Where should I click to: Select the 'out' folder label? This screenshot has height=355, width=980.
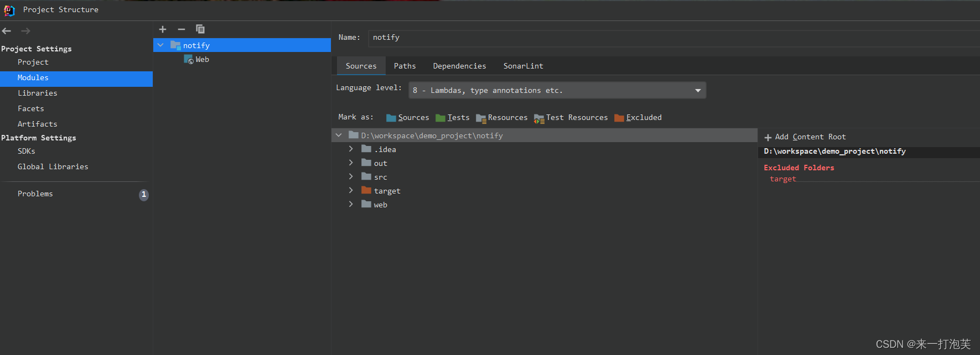click(381, 164)
